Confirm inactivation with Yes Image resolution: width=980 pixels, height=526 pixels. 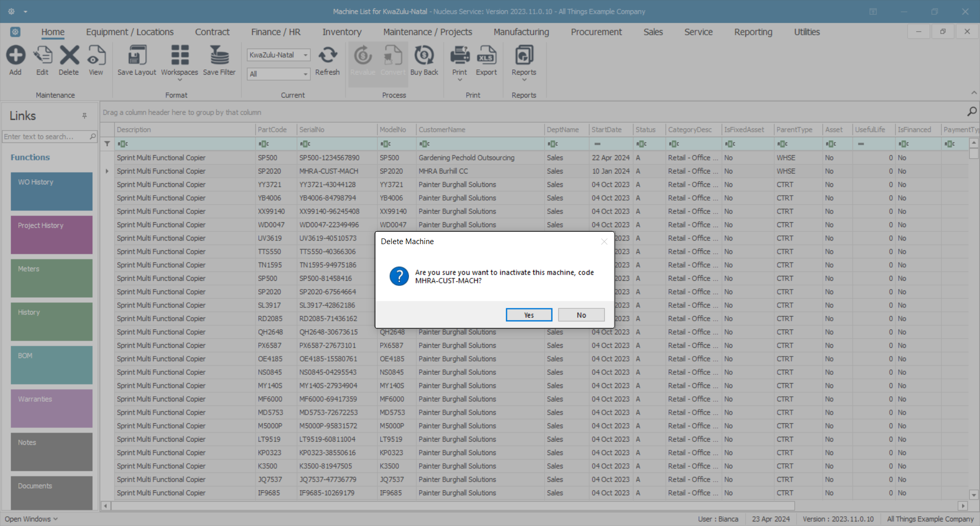click(529, 315)
